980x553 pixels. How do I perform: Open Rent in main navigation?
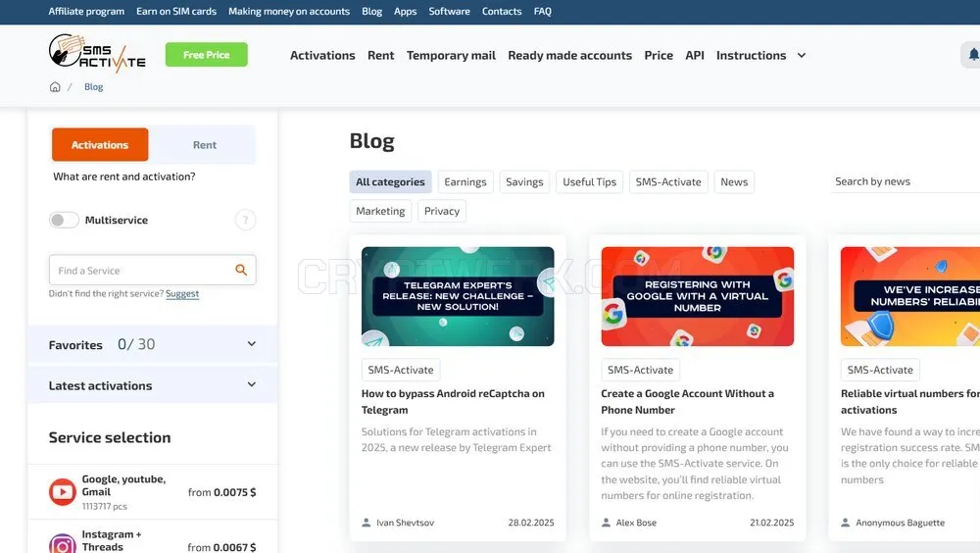(380, 55)
